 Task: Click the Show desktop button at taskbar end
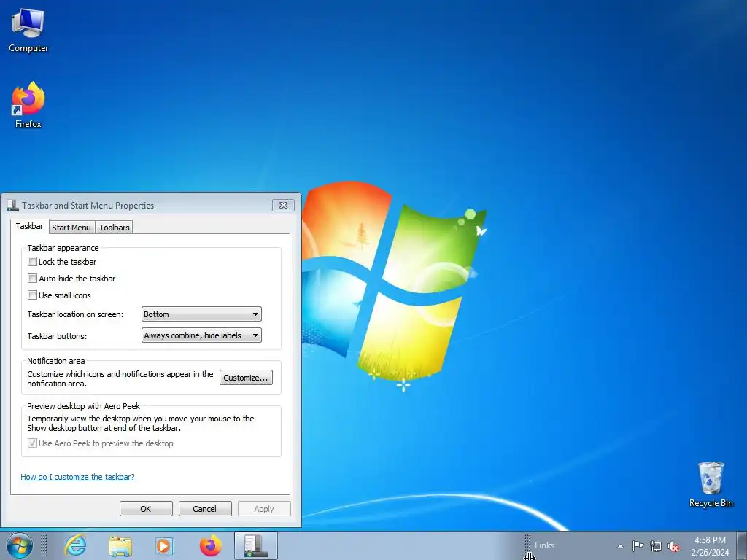coord(742,545)
